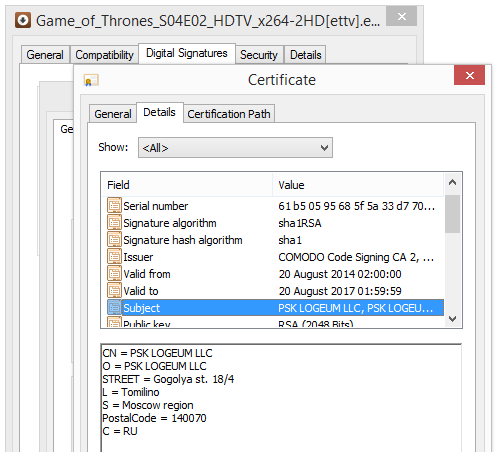Click the Issuer field icon
The width and height of the screenshot is (496, 452).
pyautogui.click(x=114, y=256)
